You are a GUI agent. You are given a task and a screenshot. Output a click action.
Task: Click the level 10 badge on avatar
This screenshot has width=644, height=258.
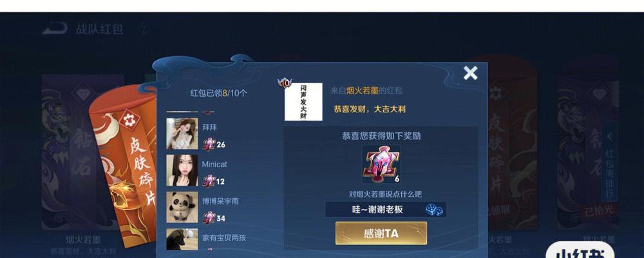coord(284,83)
